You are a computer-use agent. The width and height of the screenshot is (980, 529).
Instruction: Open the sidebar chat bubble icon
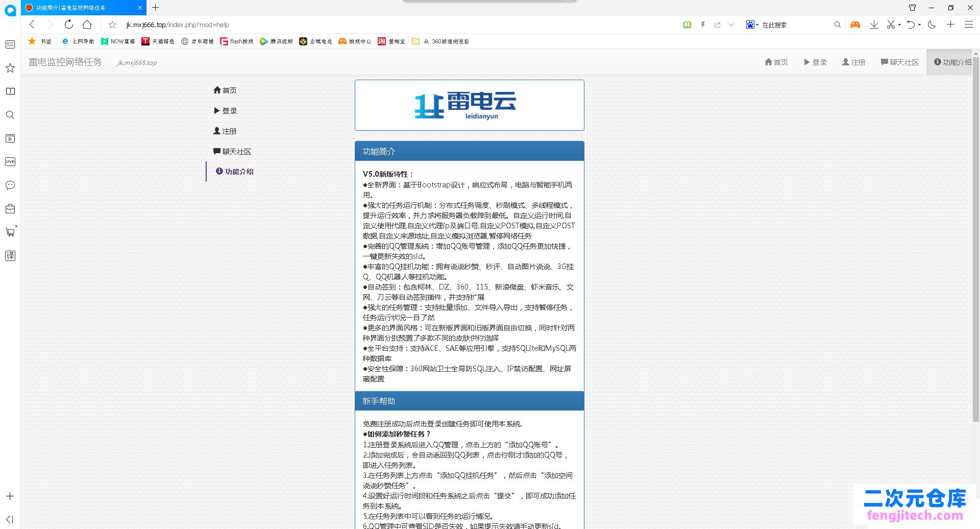[x=10, y=185]
